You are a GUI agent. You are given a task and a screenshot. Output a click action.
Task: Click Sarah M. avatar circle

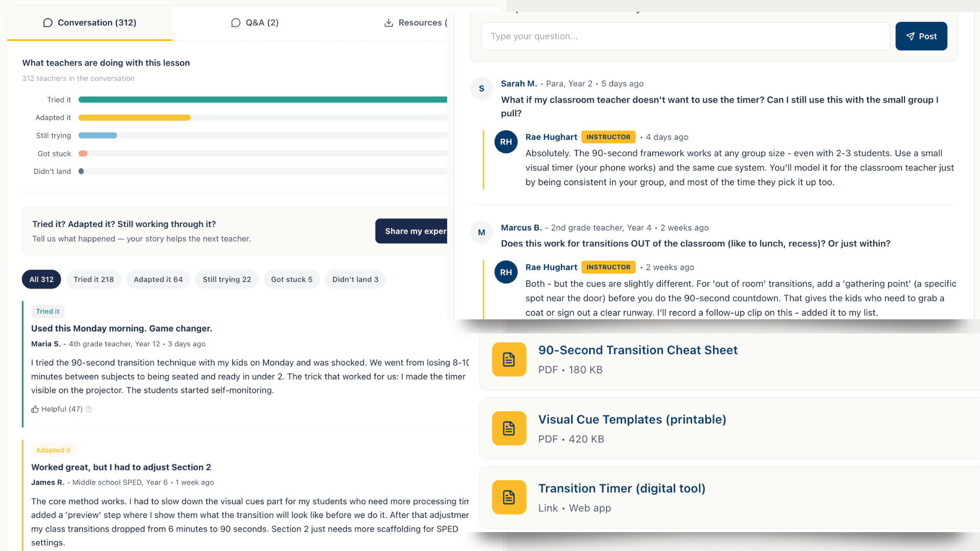481,89
